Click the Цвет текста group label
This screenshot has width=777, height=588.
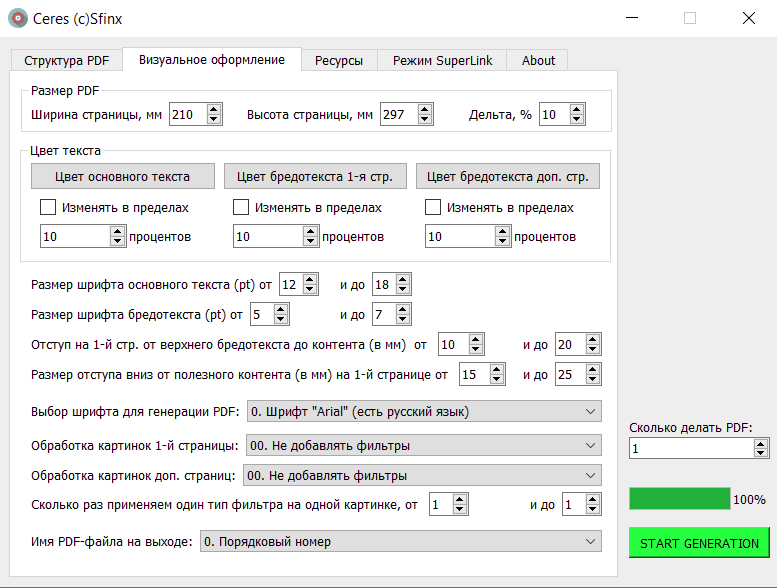(x=65, y=151)
